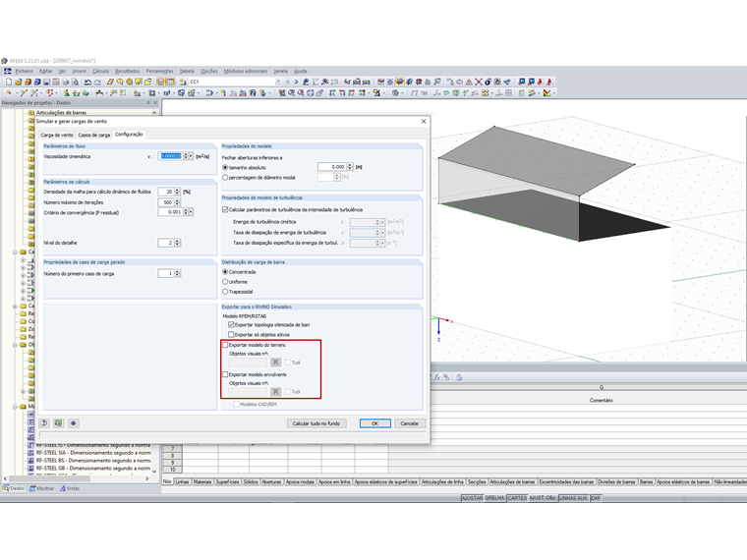
Task: Click the new line tool icon
Action: 23,93
